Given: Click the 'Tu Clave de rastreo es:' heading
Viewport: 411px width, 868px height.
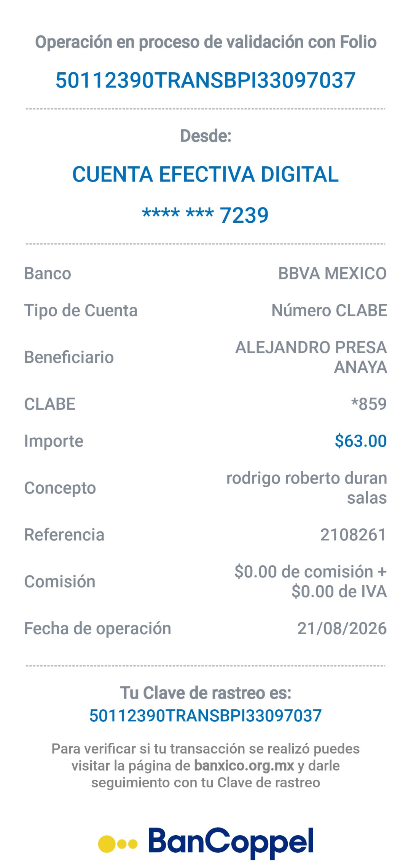Looking at the screenshot, I should [205, 693].
